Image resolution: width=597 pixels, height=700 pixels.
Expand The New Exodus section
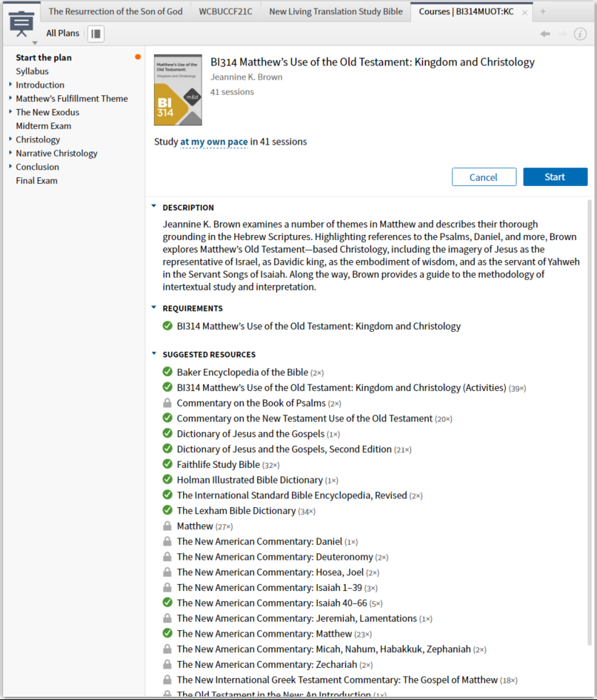click(x=10, y=112)
